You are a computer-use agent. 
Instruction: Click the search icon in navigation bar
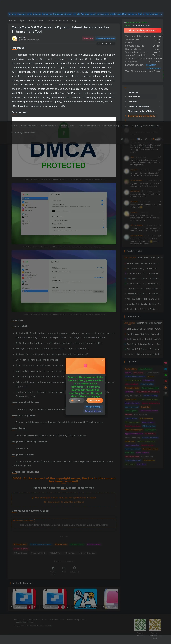click(x=129, y=139)
